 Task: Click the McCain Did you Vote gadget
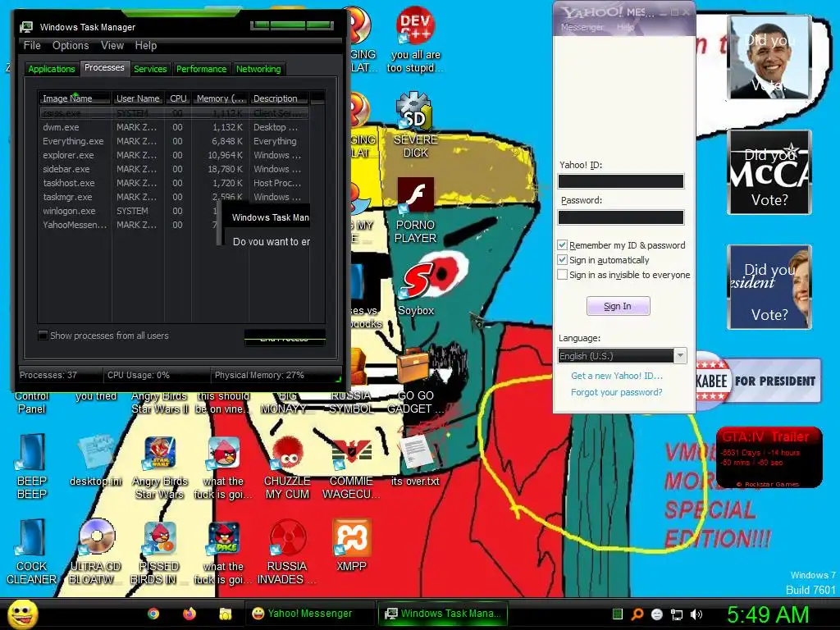[769, 172]
